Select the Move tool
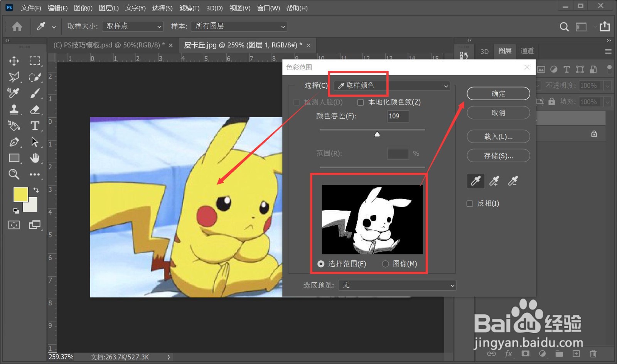This screenshot has width=617, height=364. tap(14, 61)
